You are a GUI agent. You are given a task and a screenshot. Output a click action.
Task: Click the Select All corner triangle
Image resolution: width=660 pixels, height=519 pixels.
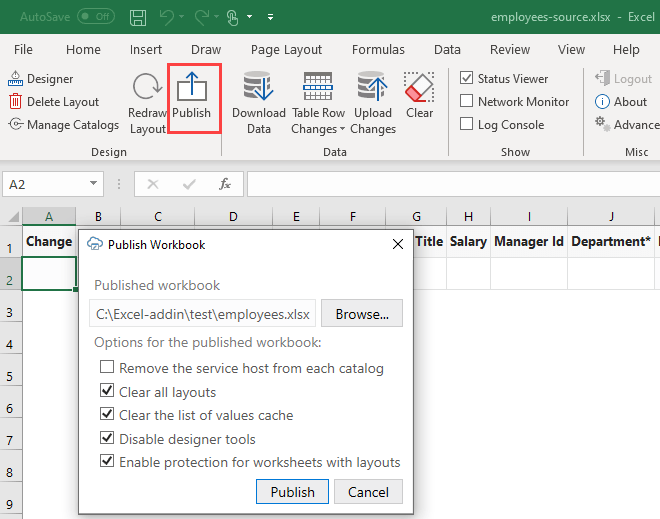point(13,217)
